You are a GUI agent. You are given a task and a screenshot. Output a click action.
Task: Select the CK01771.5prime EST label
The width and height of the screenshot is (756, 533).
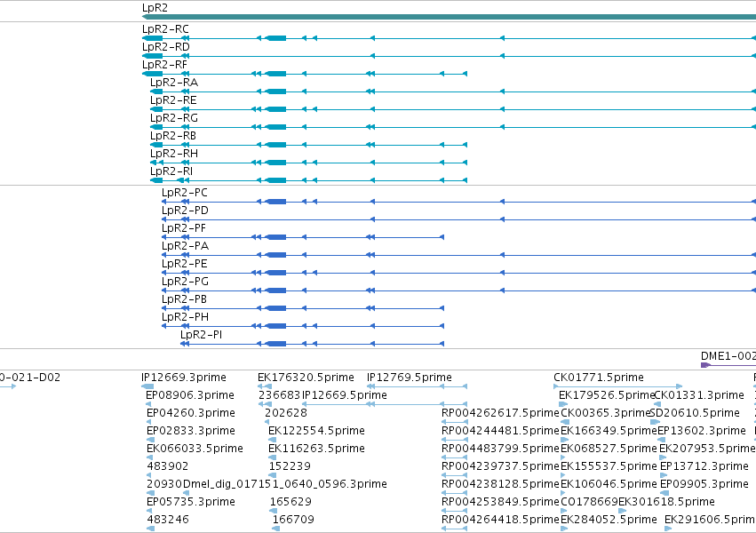tap(599, 378)
